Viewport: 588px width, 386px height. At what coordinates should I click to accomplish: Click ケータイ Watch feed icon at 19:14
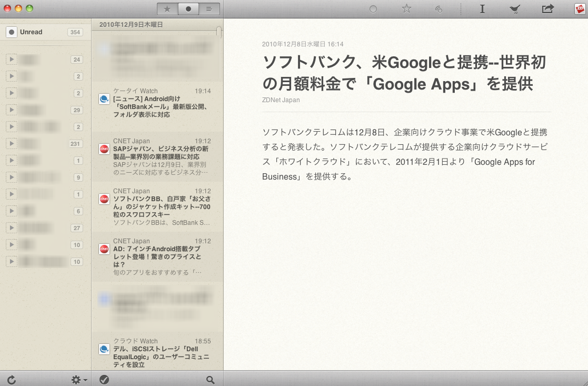pos(104,99)
